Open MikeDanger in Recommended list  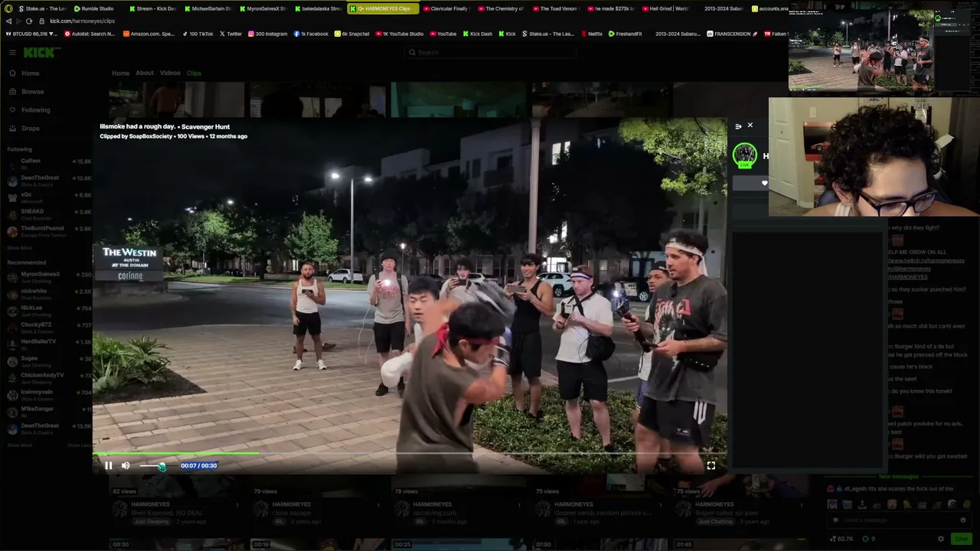49,412
